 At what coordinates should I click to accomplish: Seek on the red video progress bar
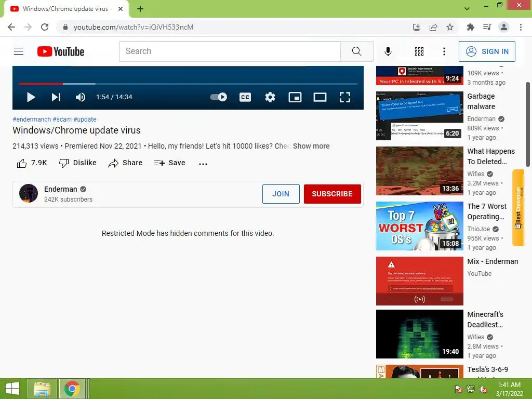click(x=41, y=84)
